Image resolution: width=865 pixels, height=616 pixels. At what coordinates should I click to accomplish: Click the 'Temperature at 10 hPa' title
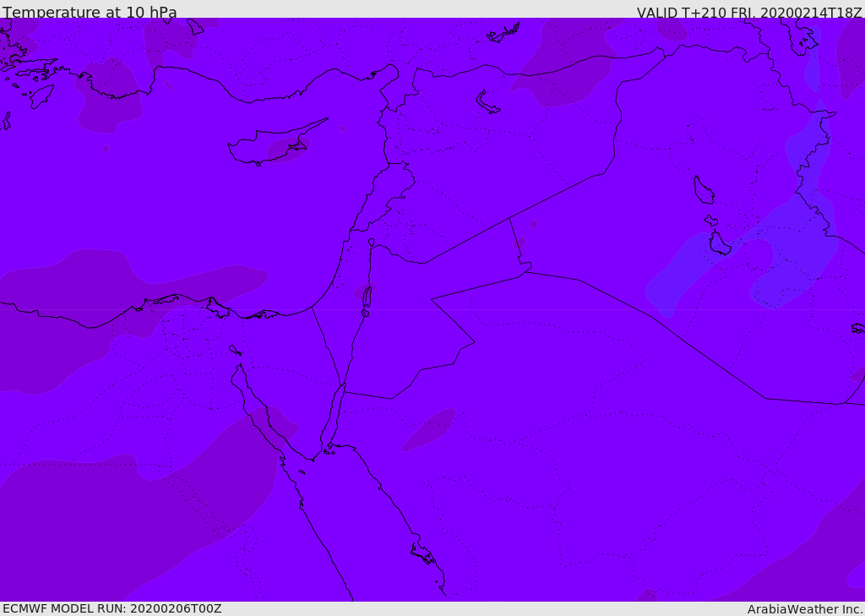pyautogui.click(x=90, y=13)
